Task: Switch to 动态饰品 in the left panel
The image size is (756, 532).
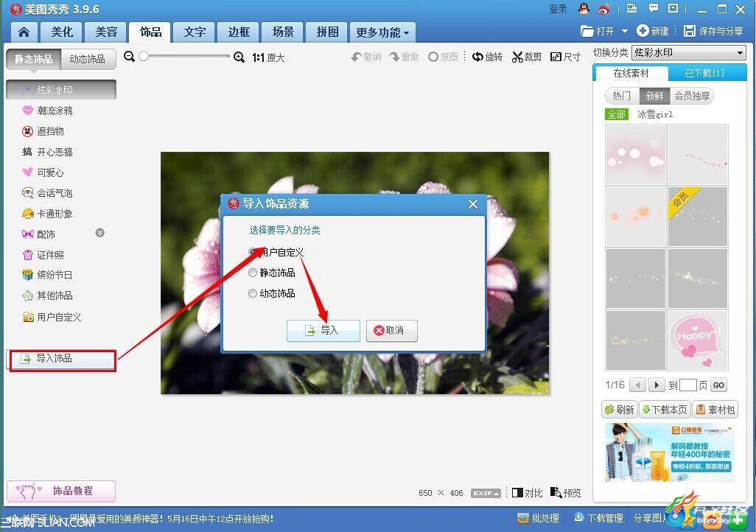Action: [x=87, y=59]
